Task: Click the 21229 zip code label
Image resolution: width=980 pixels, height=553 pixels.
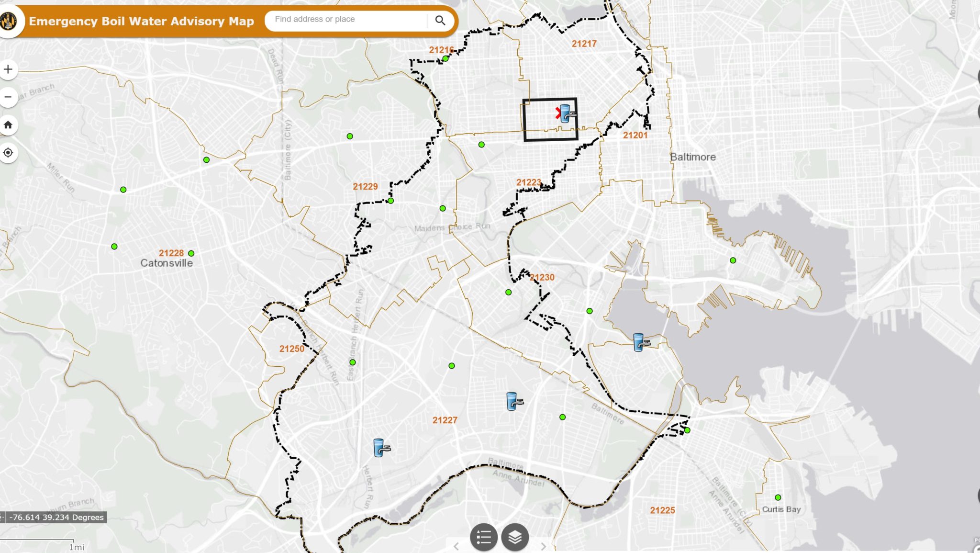Action: point(365,187)
